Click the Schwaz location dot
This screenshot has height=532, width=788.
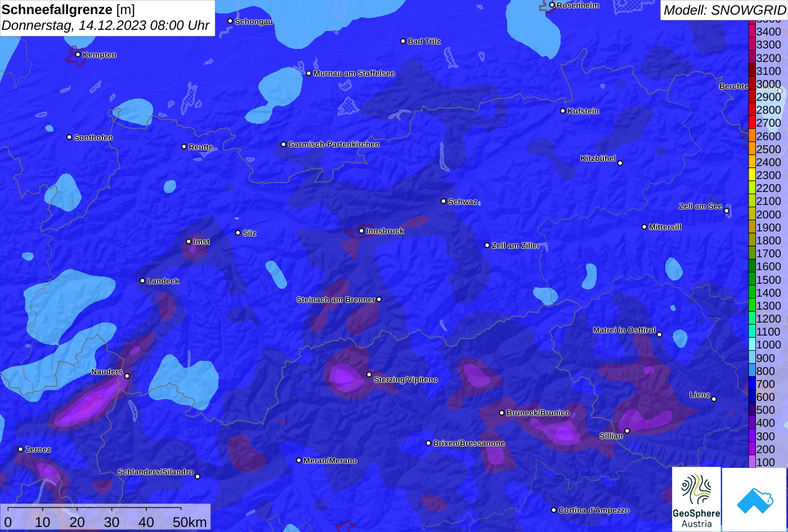pos(443,201)
